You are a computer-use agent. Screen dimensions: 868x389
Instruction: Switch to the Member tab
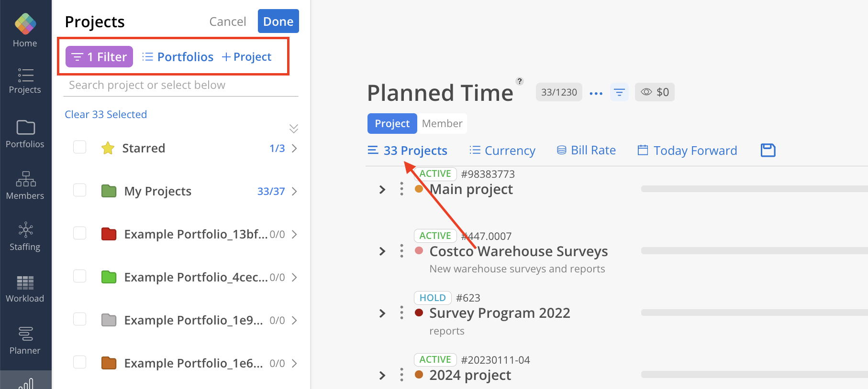442,124
